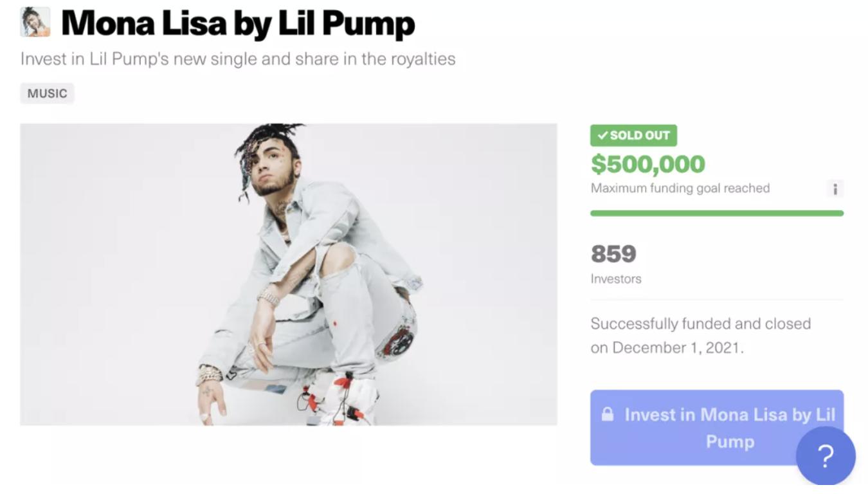Click the Mona Lisa by Lil Pump heading
Screen dimensions: 868x494
(x=238, y=23)
